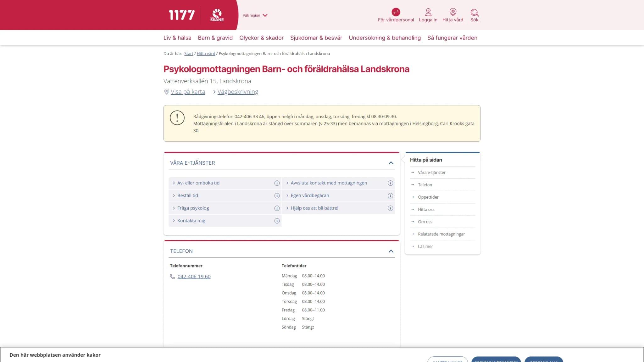644x362 pixels.
Task: Jump to Telefon in sidebar
Action: tap(425, 185)
